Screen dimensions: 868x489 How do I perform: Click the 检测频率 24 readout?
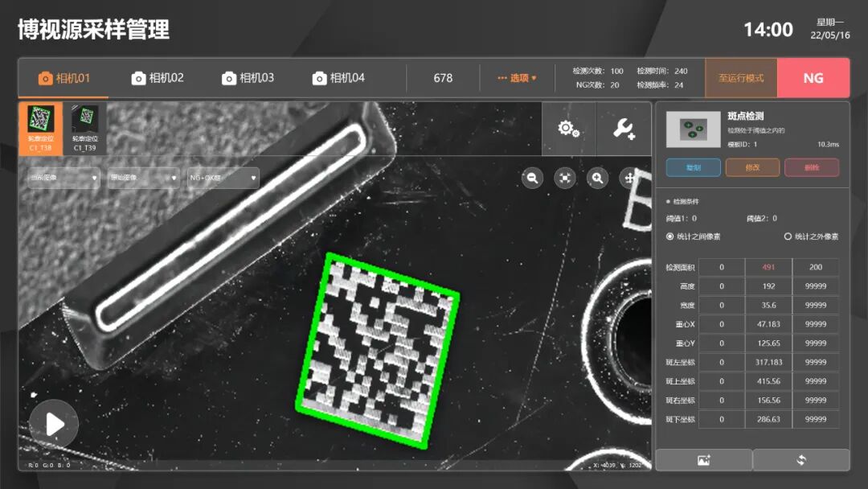(x=660, y=85)
